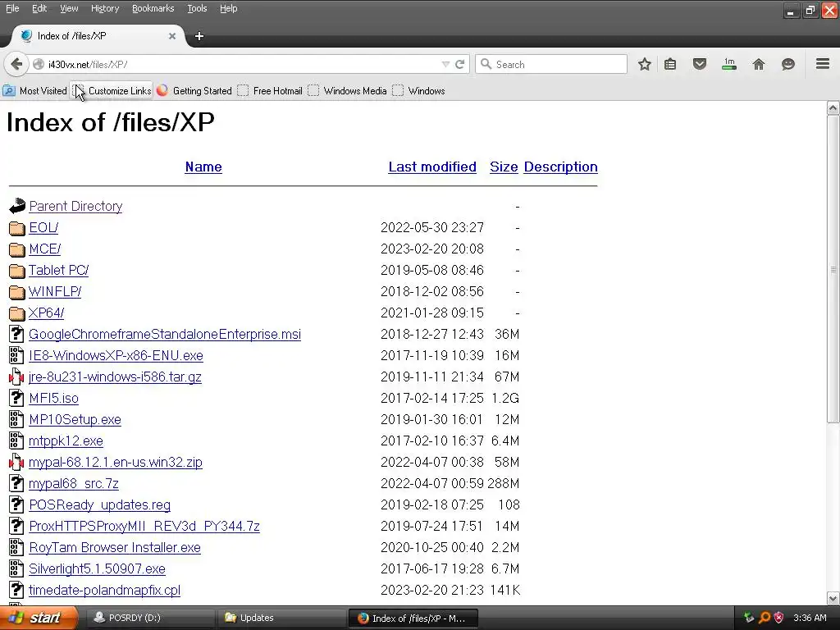
Task: Sort listing by Name column
Action: [x=203, y=167]
